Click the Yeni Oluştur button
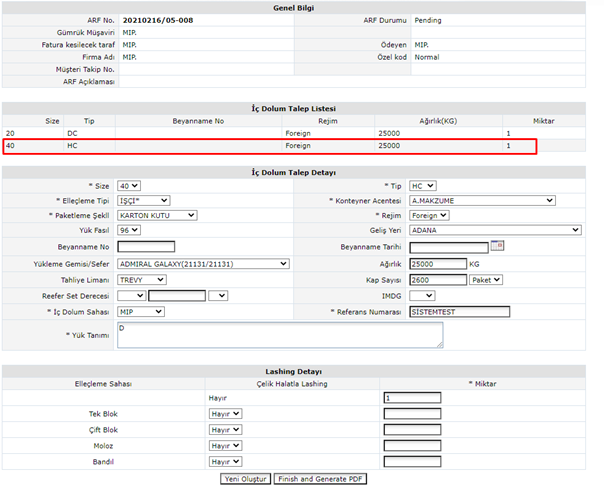Image resolution: width=605 pixels, height=495 pixels. pyautogui.click(x=245, y=479)
